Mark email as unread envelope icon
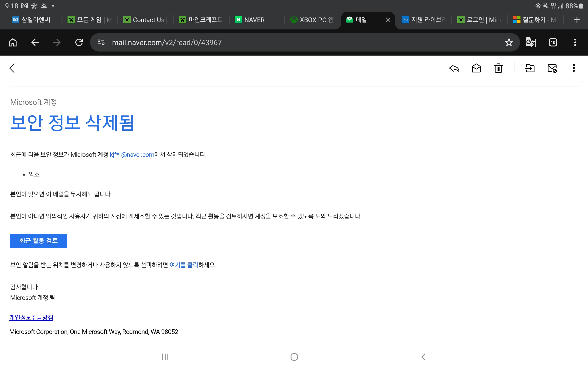Viewport: 588px width, 368px height. [476, 68]
